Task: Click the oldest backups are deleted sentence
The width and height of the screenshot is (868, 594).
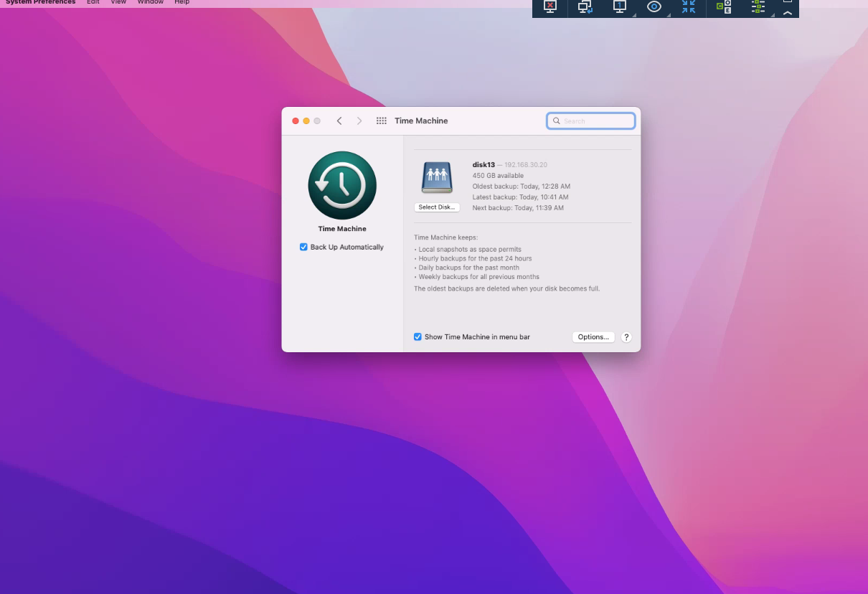Action: click(506, 289)
